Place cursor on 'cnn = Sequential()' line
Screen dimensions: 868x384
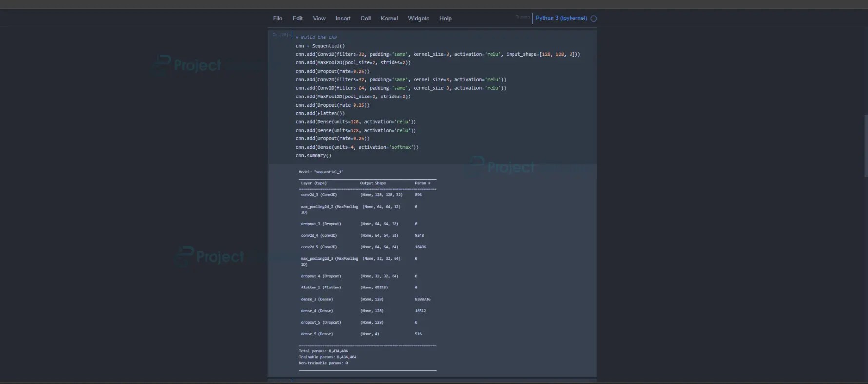click(x=320, y=46)
